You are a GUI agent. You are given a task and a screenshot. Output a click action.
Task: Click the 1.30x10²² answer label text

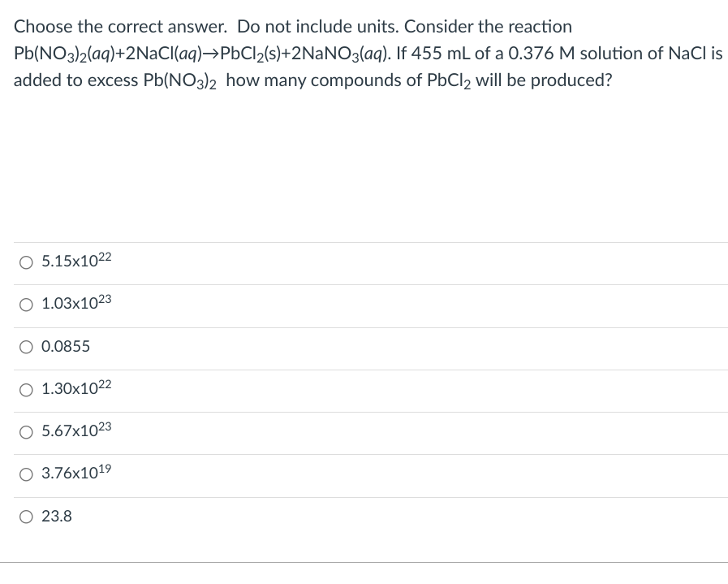click(x=75, y=388)
